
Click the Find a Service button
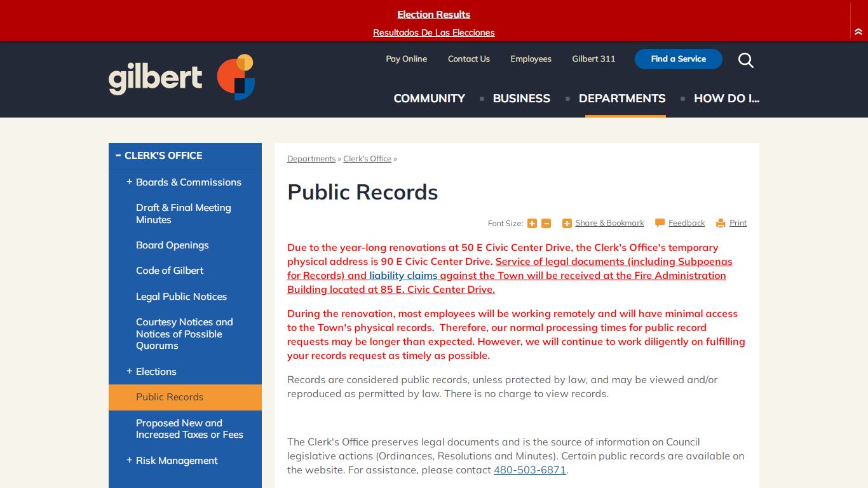pyautogui.click(x=679, y=59)
